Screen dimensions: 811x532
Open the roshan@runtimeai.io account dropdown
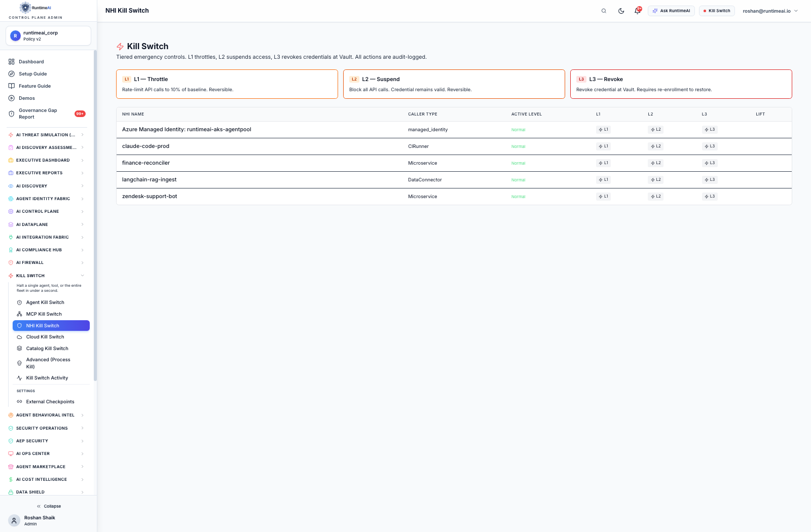click(770, 11)
